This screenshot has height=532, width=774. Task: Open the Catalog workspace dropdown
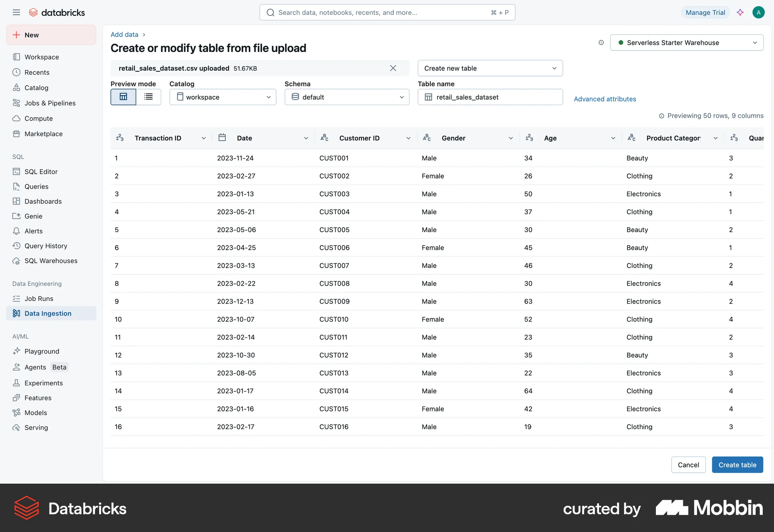(x=223, y=97)
